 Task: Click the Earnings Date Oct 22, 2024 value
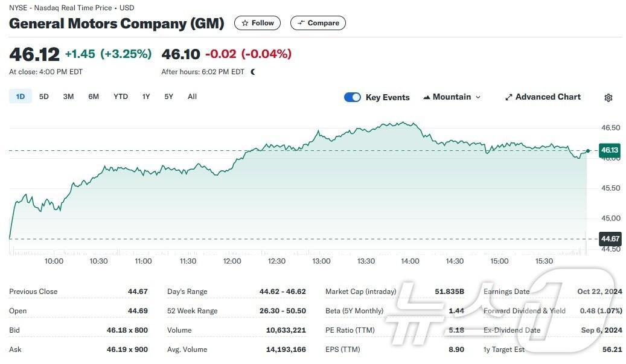pyautogui.click(x=599, y=292)
